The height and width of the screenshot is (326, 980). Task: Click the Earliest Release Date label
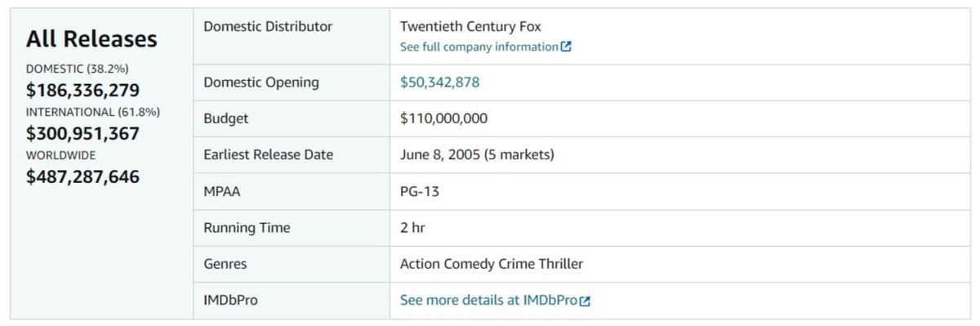pyautogui.click(x=268, y=154)
